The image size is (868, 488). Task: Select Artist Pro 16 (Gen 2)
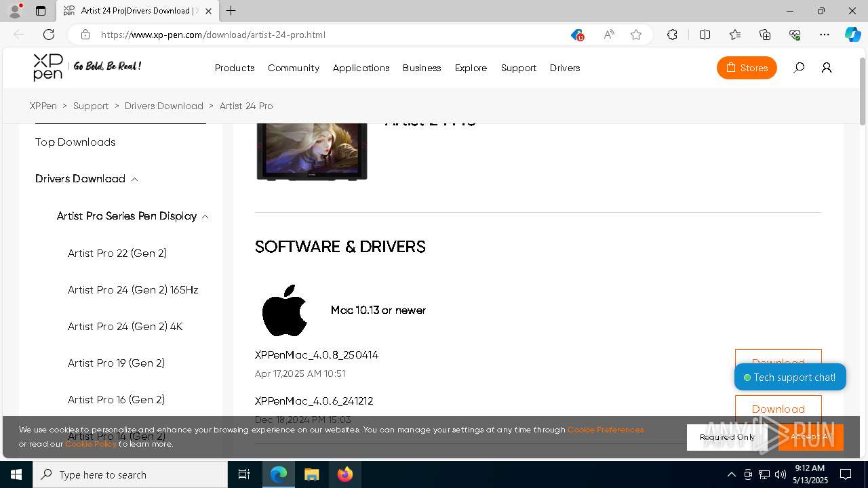[x=116, y=399]
